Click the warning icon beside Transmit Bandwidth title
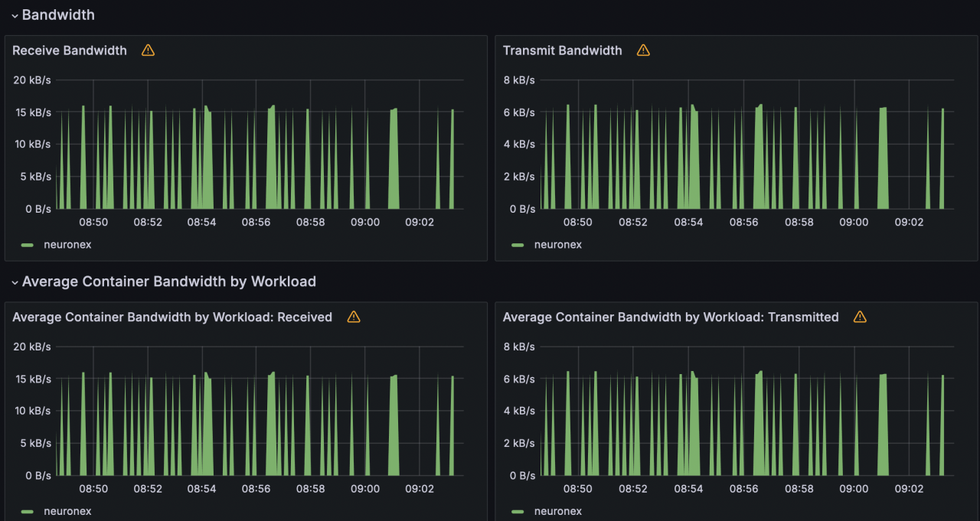 [643, 50]
